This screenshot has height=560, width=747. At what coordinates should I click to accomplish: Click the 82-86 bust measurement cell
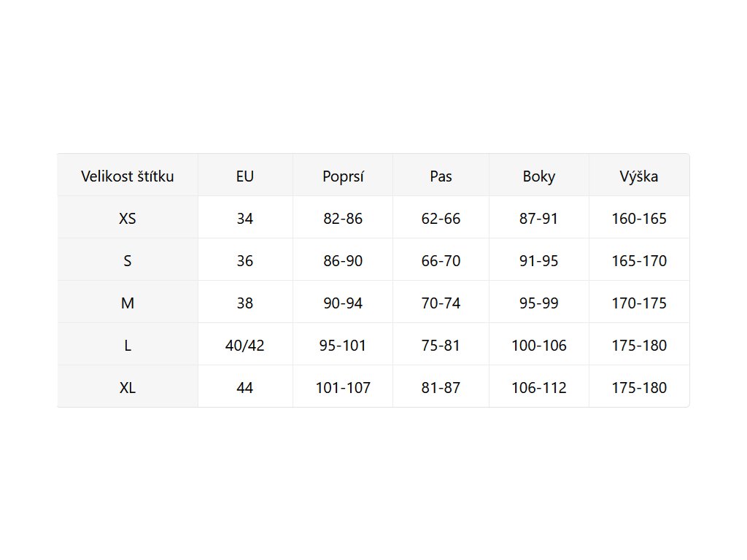point(343,218)
